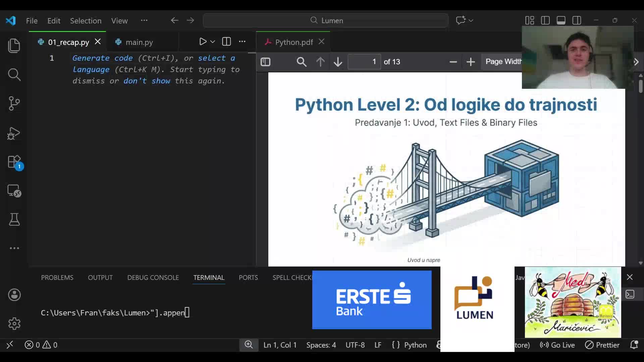Toggle primary side bar layout button
This screenshot has height=362, width=644.
click(545, 20)
